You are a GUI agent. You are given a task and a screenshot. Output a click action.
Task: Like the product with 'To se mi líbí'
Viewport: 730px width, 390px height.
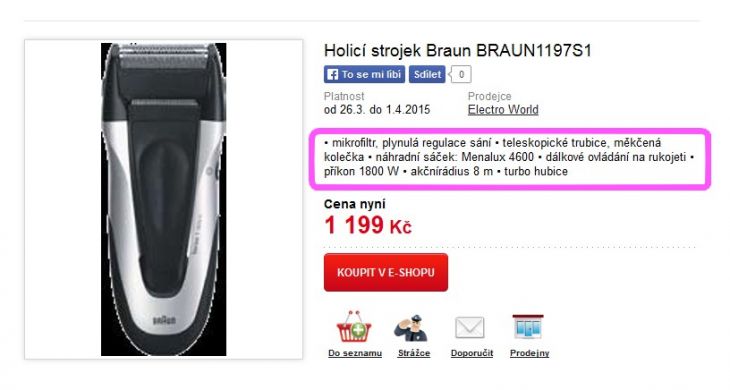coord(365,74)
